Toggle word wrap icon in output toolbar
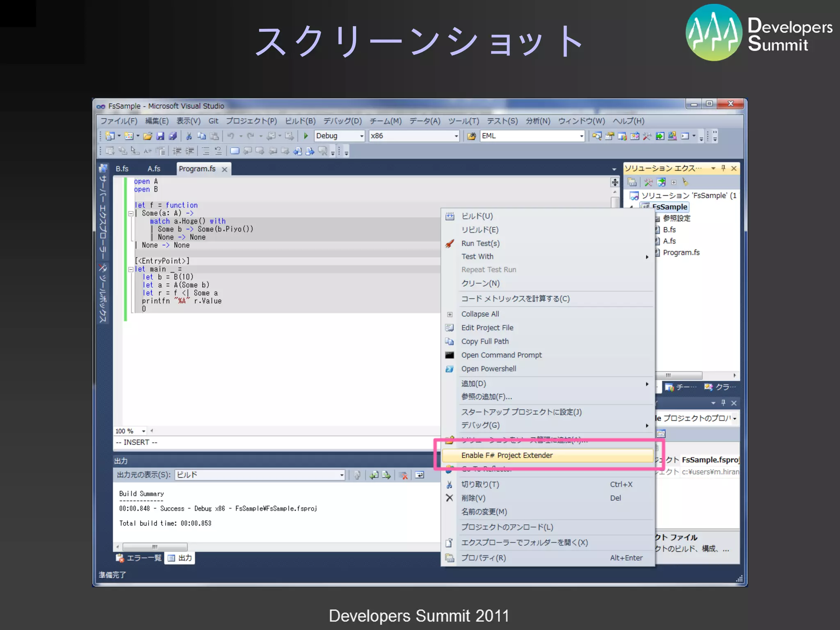Image resolution: width=840 pixels, height=630 pixels. click(x=420, y=475)
